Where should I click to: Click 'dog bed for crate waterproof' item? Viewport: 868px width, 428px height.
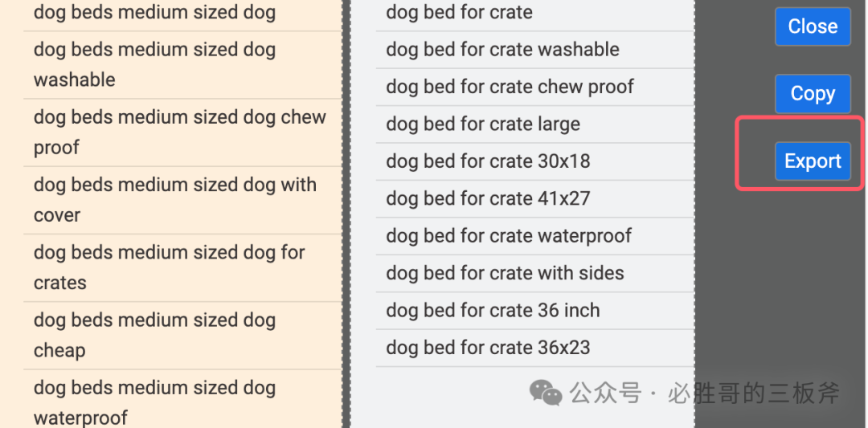click(x=534, y=236)
